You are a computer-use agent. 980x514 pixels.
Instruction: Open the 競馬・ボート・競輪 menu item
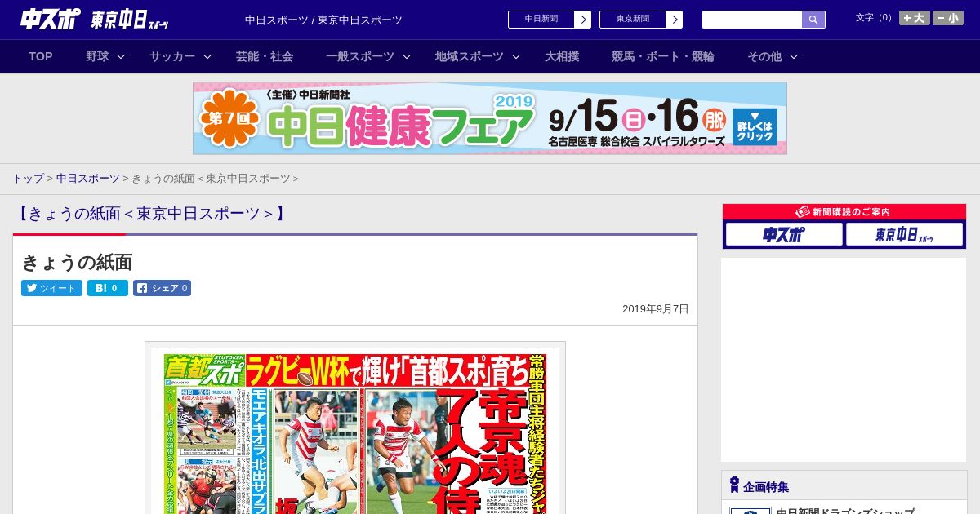point(663,56)
